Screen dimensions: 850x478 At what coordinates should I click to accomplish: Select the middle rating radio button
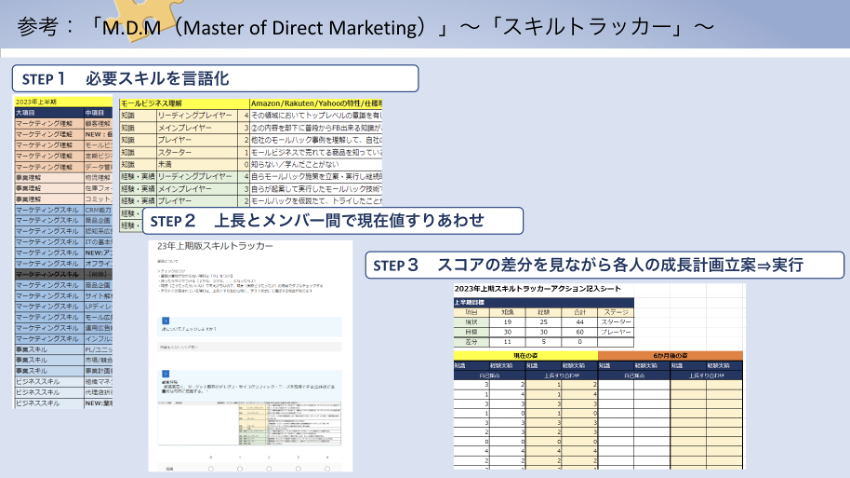268,468
